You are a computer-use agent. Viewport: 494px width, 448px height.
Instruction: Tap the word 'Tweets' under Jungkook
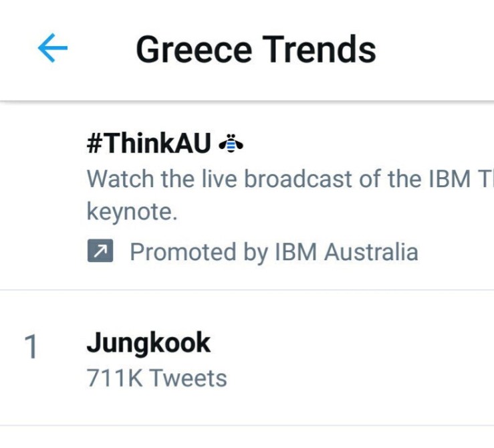pyautogui.click(x=188, y=378)
